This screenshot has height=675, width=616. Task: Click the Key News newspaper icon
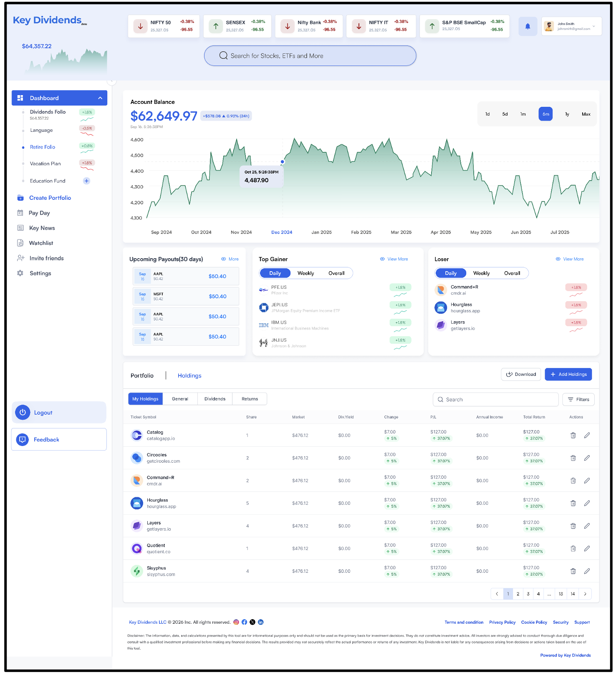(20, 228)
